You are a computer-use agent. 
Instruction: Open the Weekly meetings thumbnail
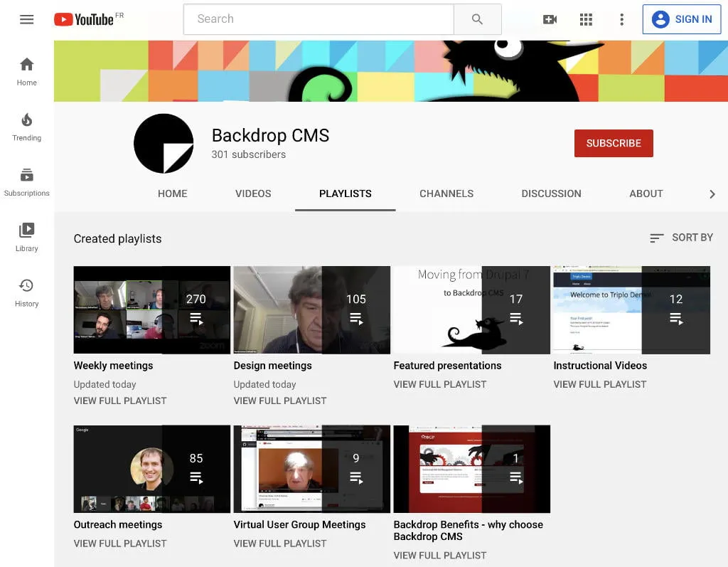click(x=152, y=310)
